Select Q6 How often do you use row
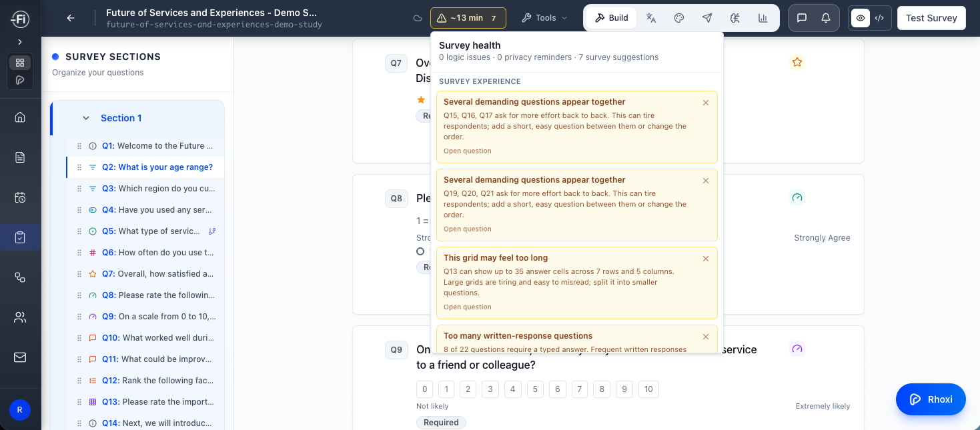 coord(145,253)
